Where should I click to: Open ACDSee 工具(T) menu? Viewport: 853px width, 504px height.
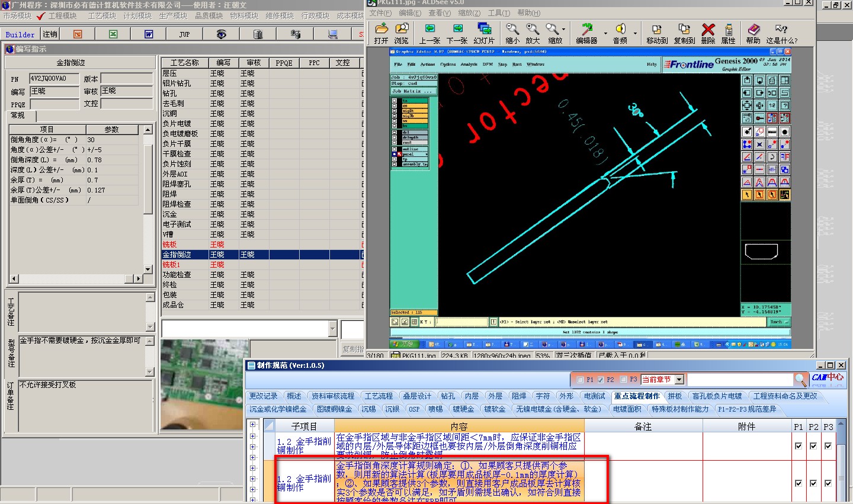(499, 13)
